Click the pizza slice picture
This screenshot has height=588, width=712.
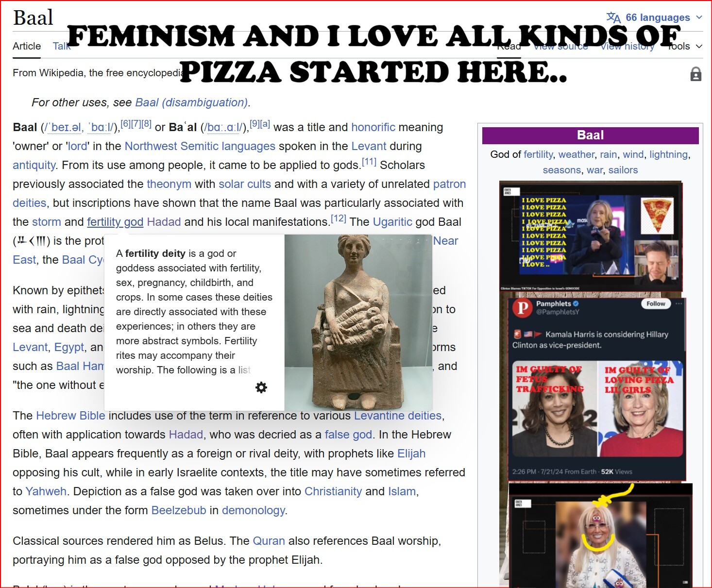657,215
